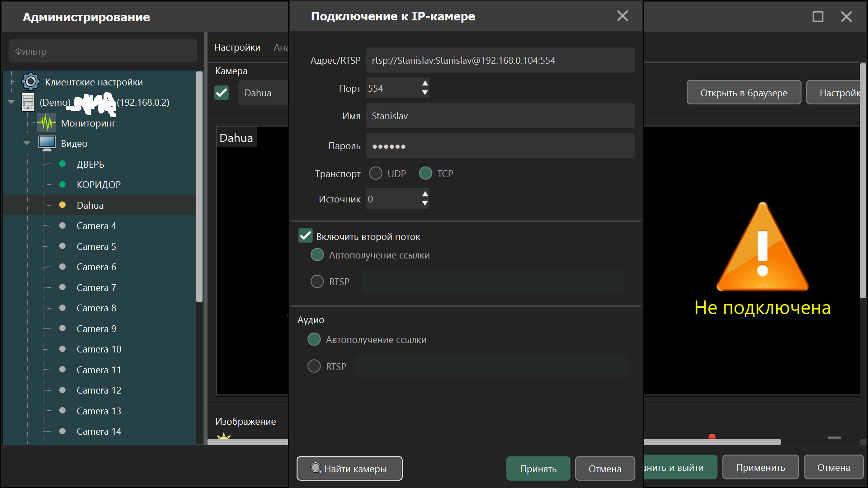
Task: Disable the second stream checkbox
Action: tap(306, 236)
